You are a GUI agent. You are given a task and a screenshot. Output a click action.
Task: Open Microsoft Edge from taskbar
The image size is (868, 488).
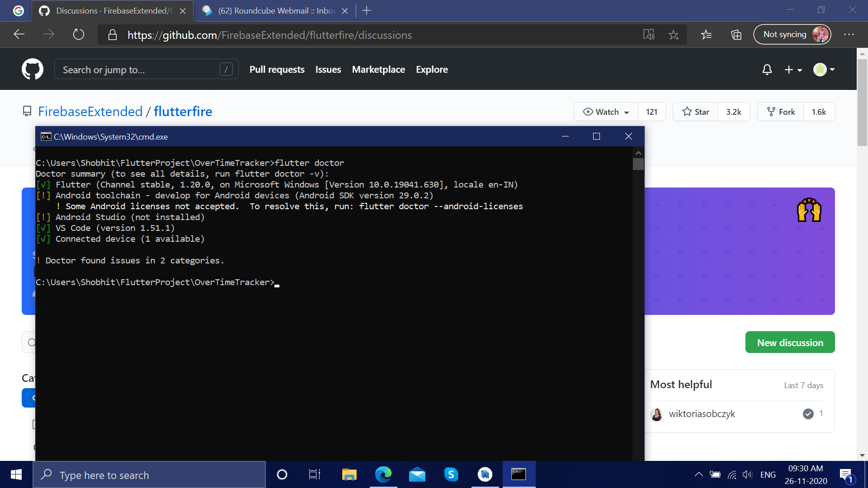click(x=383, y=474)
